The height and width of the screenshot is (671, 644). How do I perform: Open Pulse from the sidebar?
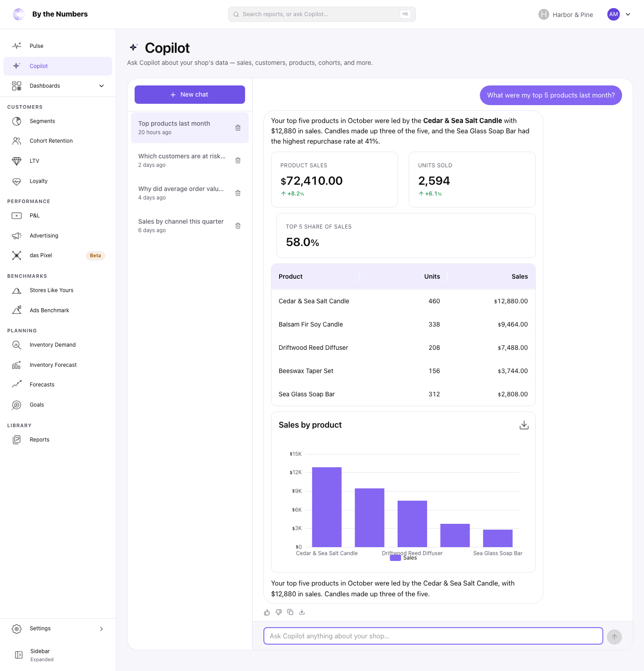pos(58,46)
